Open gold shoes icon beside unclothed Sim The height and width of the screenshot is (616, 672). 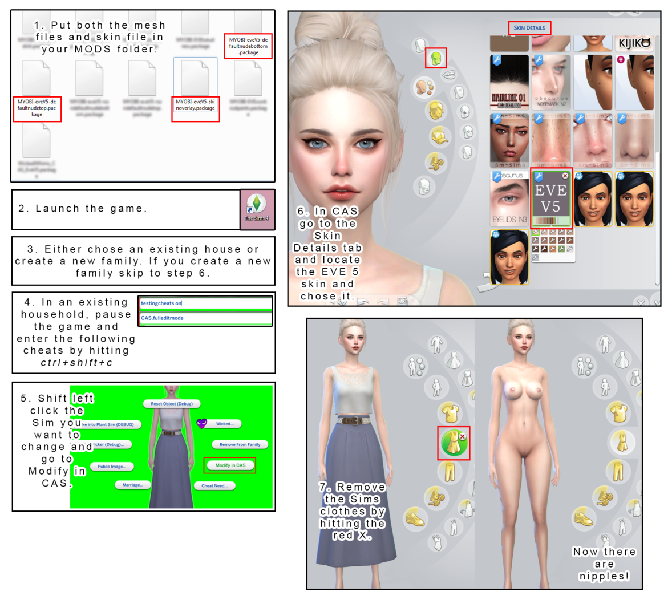583,518
